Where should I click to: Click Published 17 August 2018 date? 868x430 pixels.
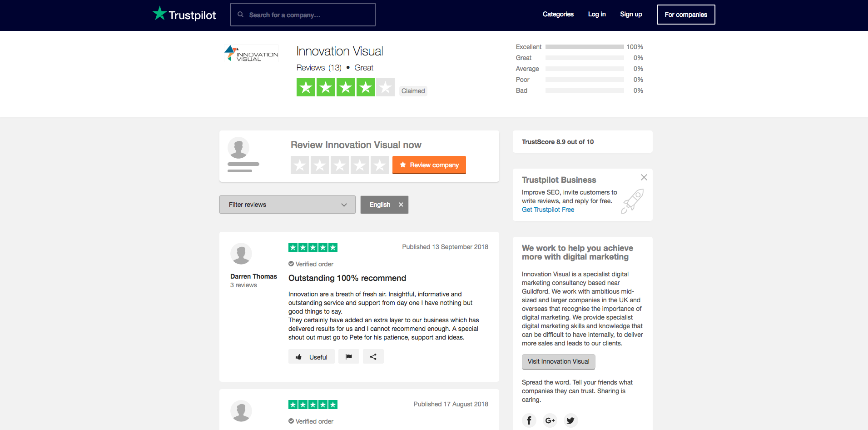451,404
